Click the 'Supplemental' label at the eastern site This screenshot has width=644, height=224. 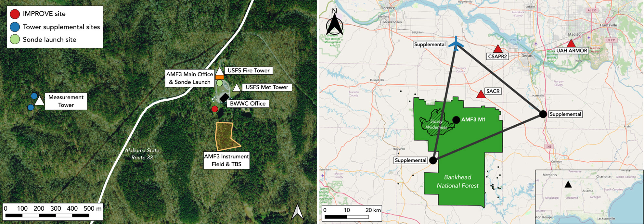565,114
